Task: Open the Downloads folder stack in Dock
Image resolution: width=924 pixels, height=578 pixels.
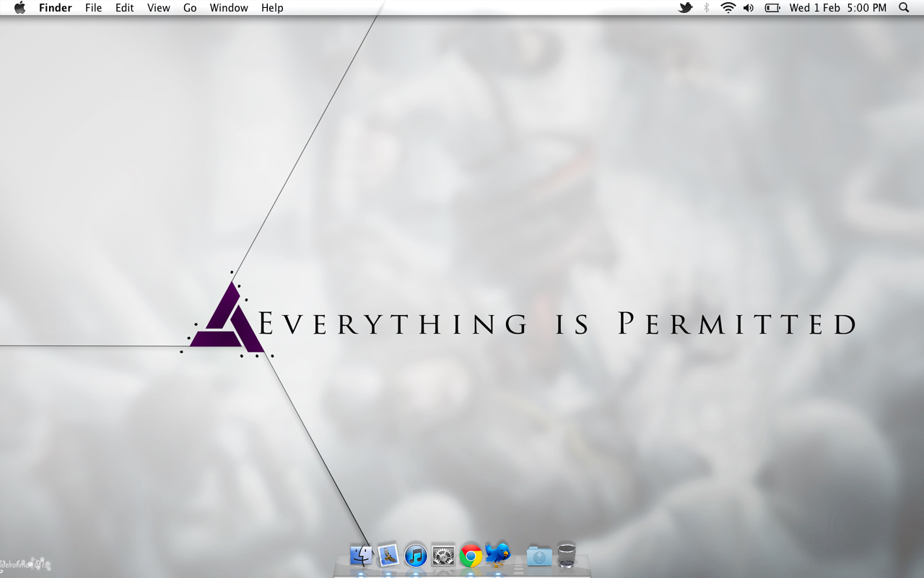Action: (539, 556)
